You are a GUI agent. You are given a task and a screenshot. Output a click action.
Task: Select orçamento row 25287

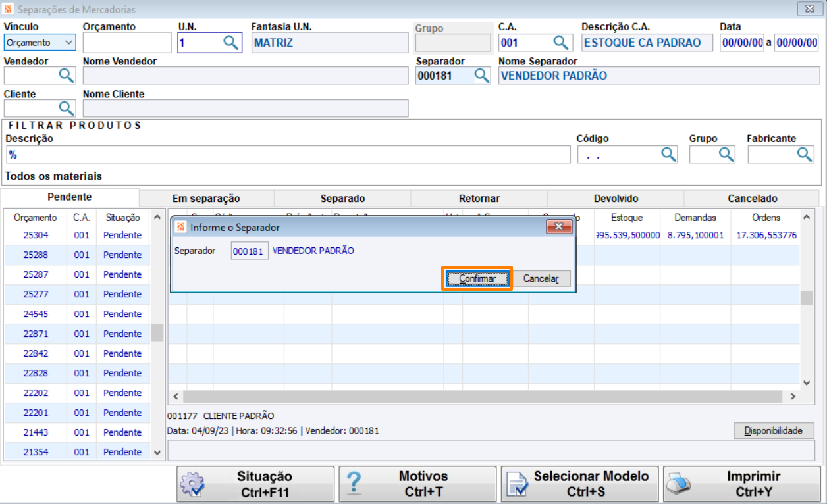77,274
